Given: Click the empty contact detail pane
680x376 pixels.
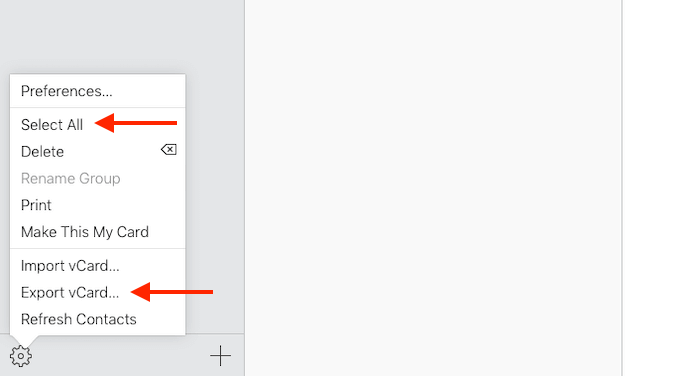Looking at the screenshot, I should click(x=433, y=188).
